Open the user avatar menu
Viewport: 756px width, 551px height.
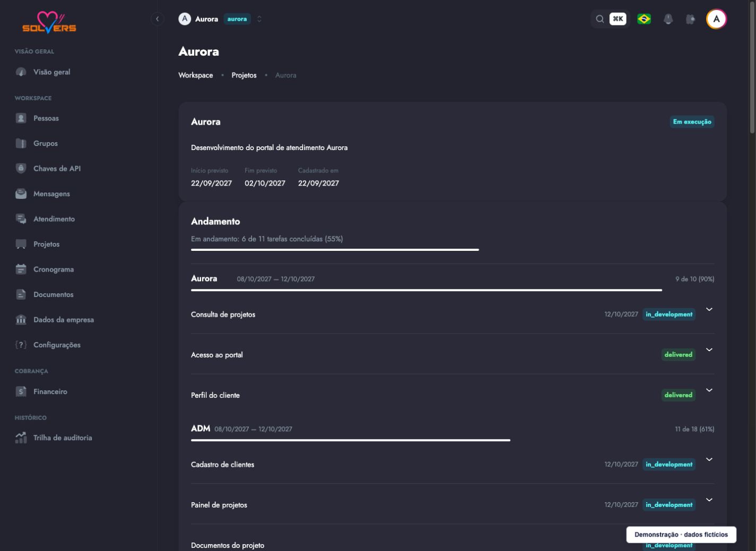(716, 19)
